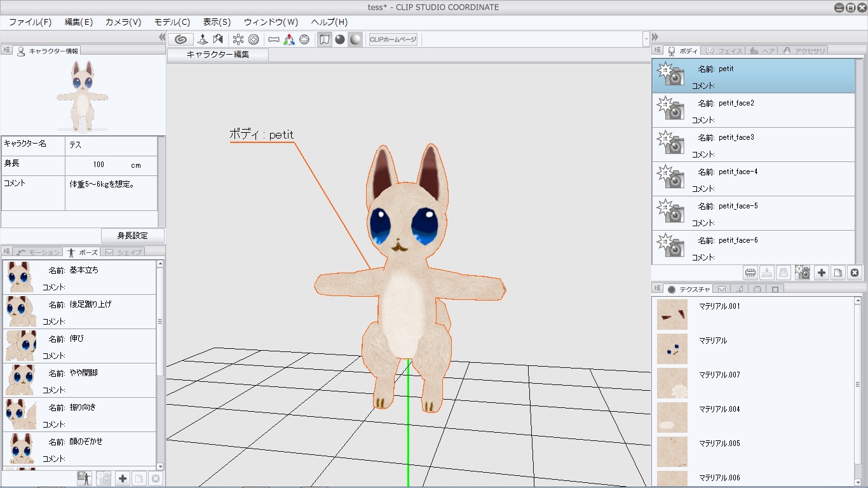Open the カメラ(V) menu
Image resolution: width=868 pixels, height=488 pixels.
click(123, 22)
